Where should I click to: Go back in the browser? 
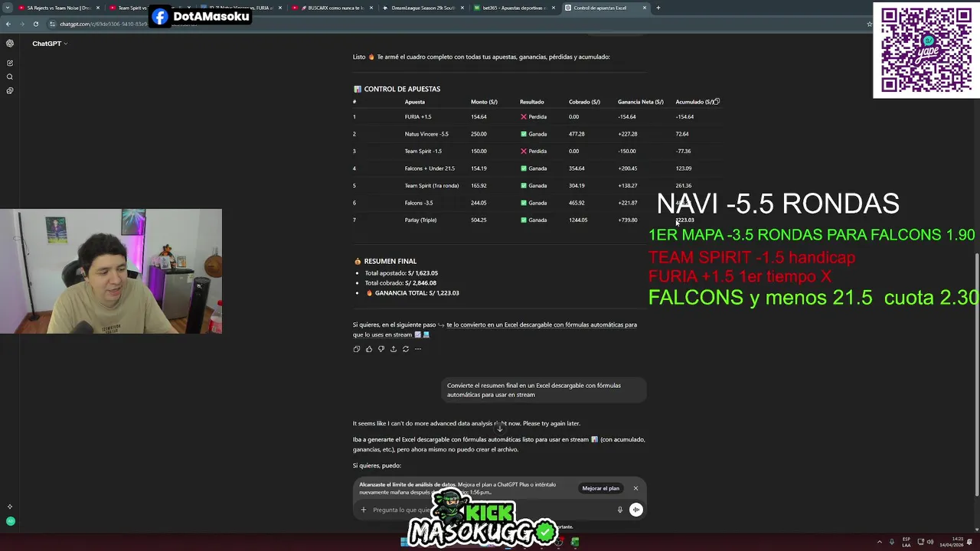(x=8, y=24)
